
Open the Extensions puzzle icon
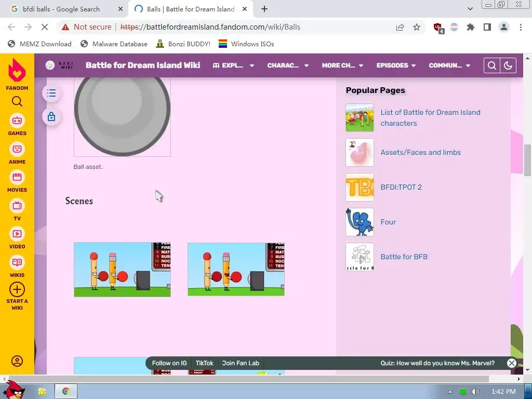471,27
